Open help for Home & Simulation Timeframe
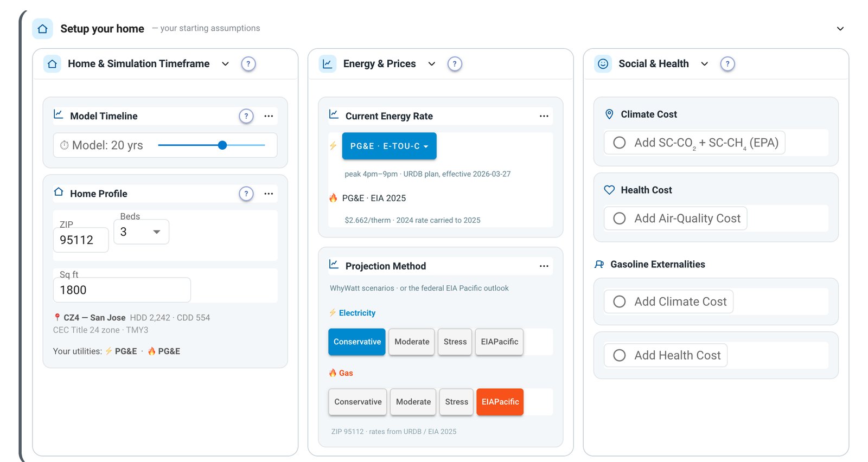This screenshot has width=868, height=462. coord(248,64)
